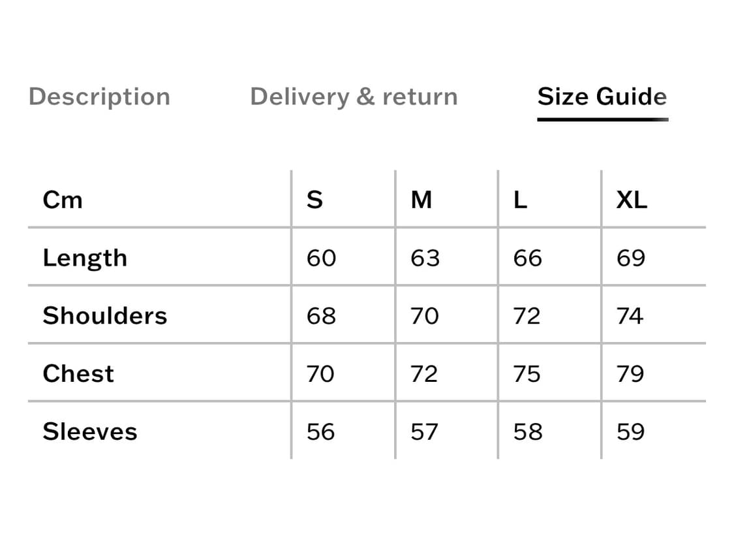Open the Description tab

[x=99, y=97]
